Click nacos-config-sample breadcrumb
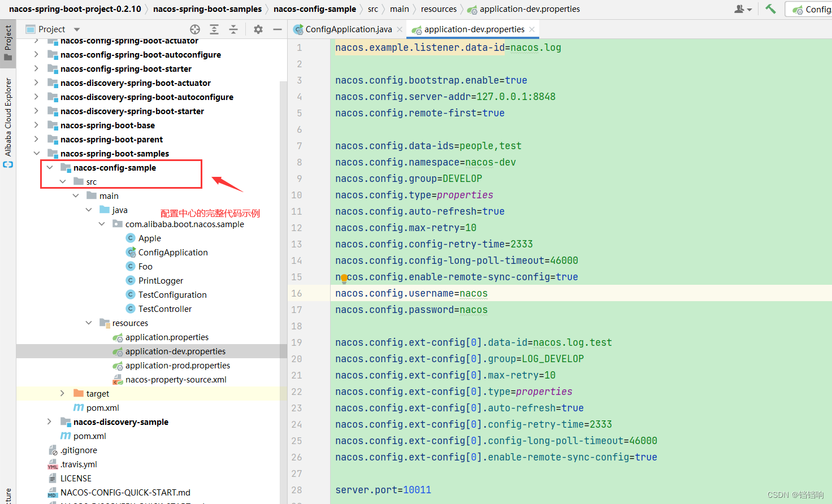Viewport: 832px width, 504px height. (315, 9)
